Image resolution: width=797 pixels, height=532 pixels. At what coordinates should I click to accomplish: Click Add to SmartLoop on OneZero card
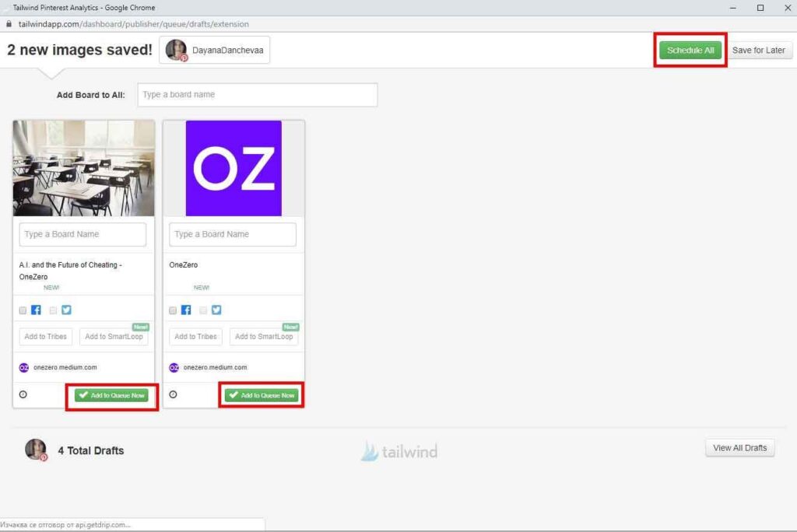264,336
